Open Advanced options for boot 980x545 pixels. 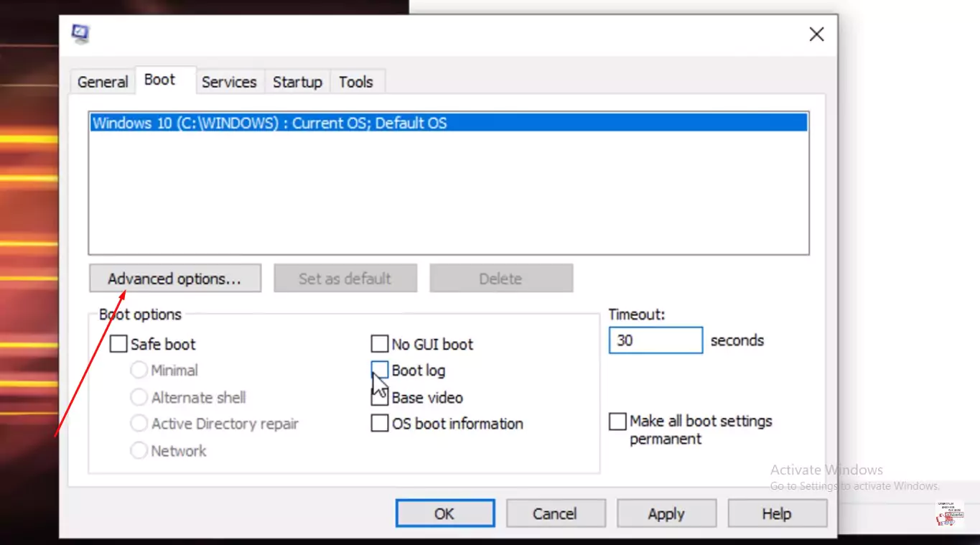coord(175,279)
